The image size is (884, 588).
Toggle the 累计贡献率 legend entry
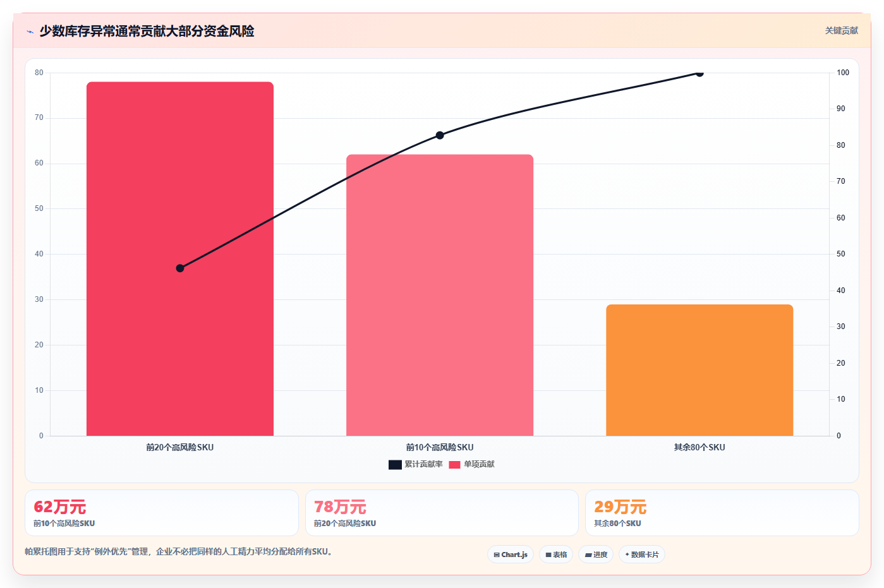pos(416,464)
